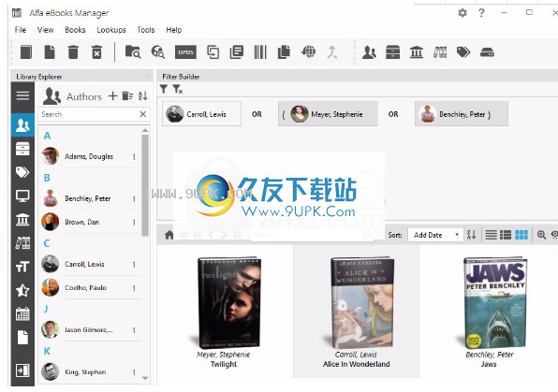
Task: Select the publishers building sidebar icon
Action: click(22, 220)
